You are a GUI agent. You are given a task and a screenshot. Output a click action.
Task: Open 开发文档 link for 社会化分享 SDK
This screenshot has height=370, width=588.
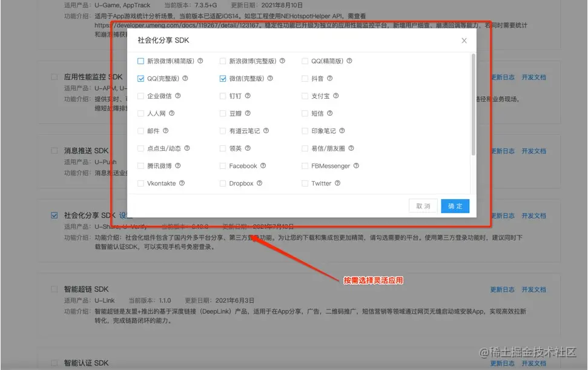point(533,216)
